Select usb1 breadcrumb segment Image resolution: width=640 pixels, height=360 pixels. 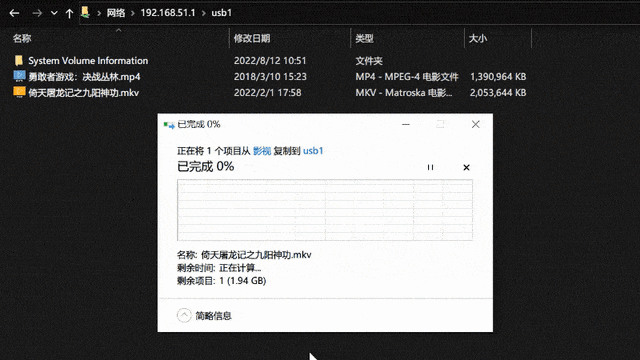coord(222,13)
